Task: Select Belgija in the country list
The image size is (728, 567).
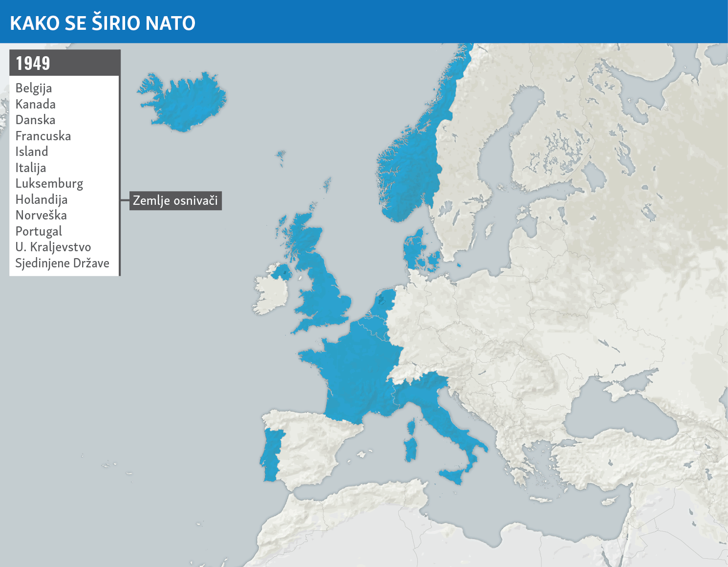Action: click(x=34, y=88)
